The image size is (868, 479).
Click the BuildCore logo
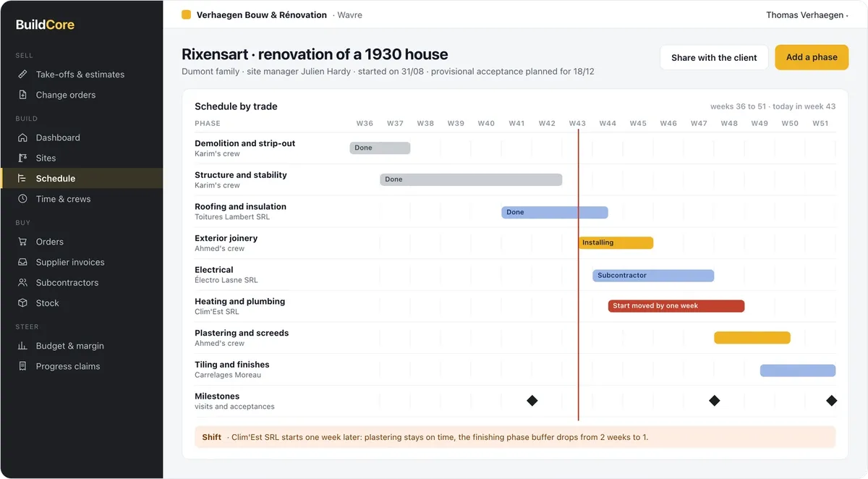click(x=45, y=25)
